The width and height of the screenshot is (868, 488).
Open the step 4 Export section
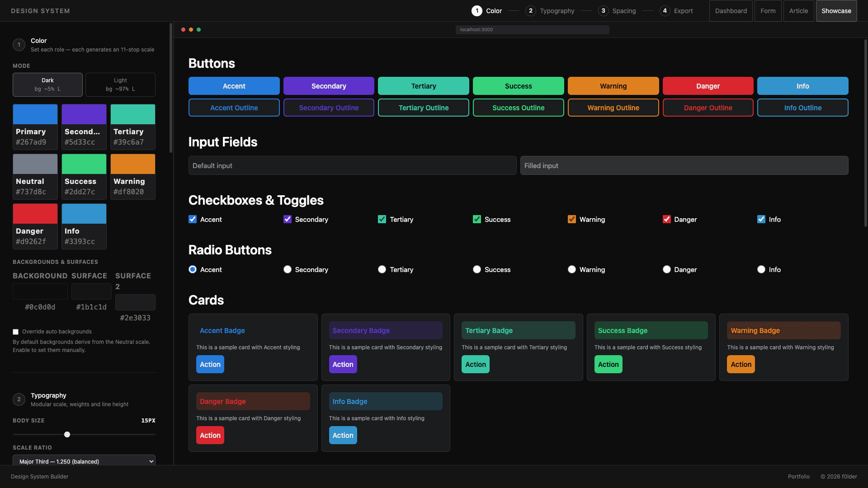pyautogui.click(x=676, y=11)
